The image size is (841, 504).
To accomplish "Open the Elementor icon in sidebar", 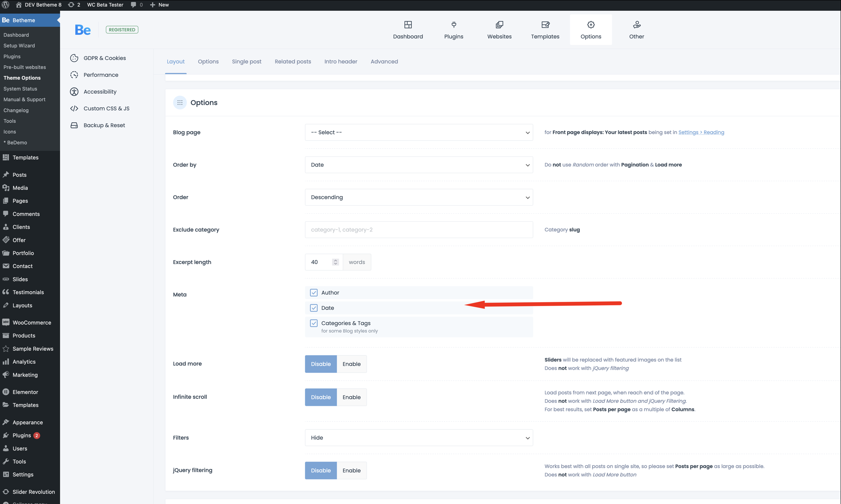I will coord(6,392).
